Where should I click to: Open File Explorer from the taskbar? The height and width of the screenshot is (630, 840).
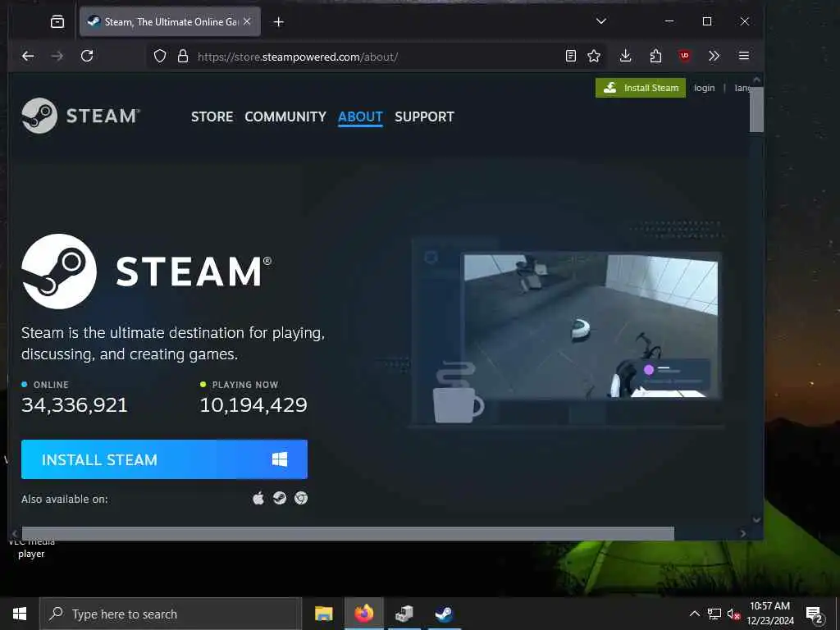(323, 614)
